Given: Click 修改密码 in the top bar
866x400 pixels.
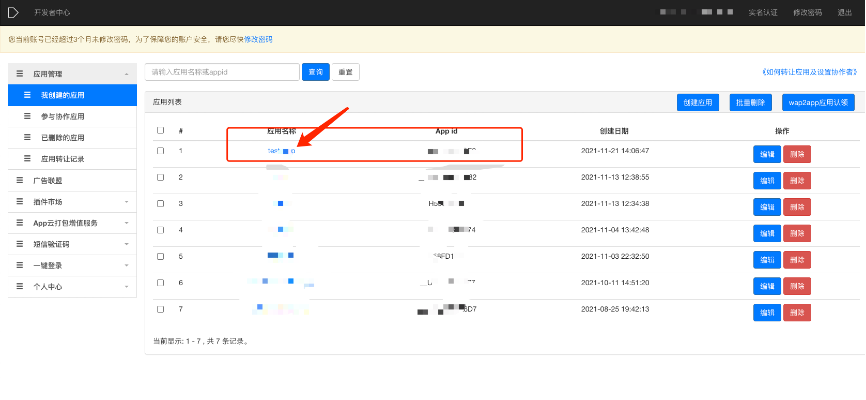Looking at the screenshot, I should tap(807, 12).
